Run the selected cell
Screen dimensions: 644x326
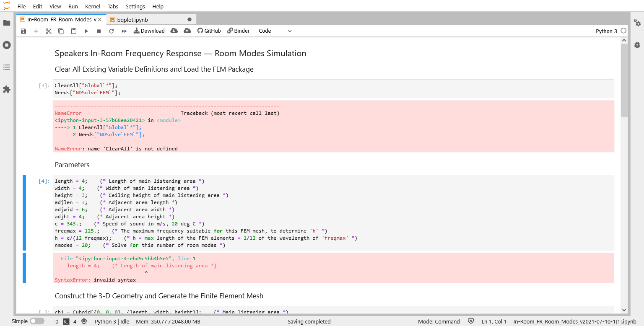point(86,31)
